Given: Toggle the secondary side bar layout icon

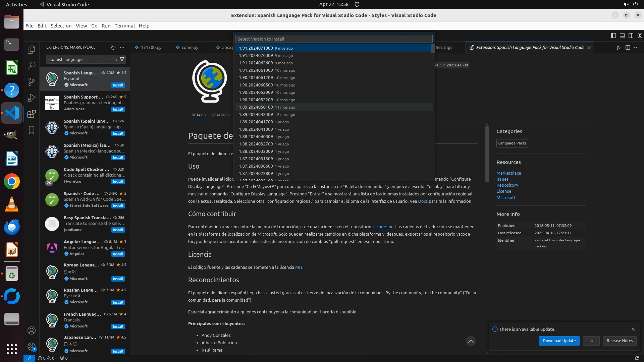Looking at the screenshot, I should (x=631, y=36).
